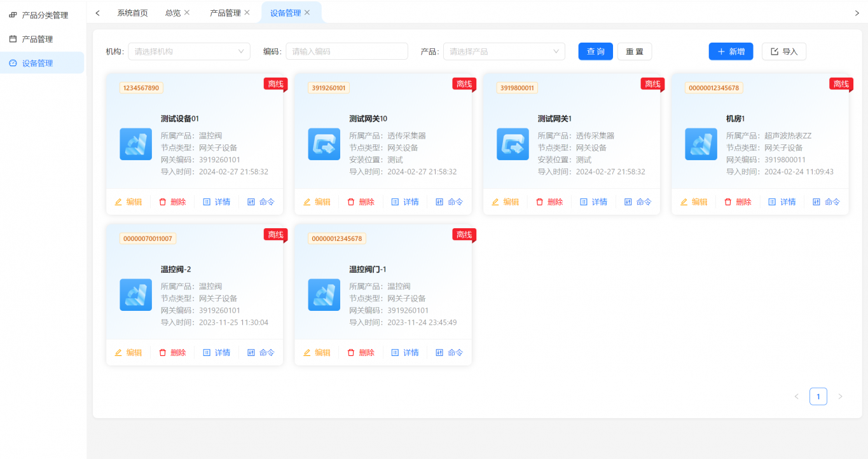868x459 pixels.
Task: Click the 温控阀门-1 device title
Action: 368,270
